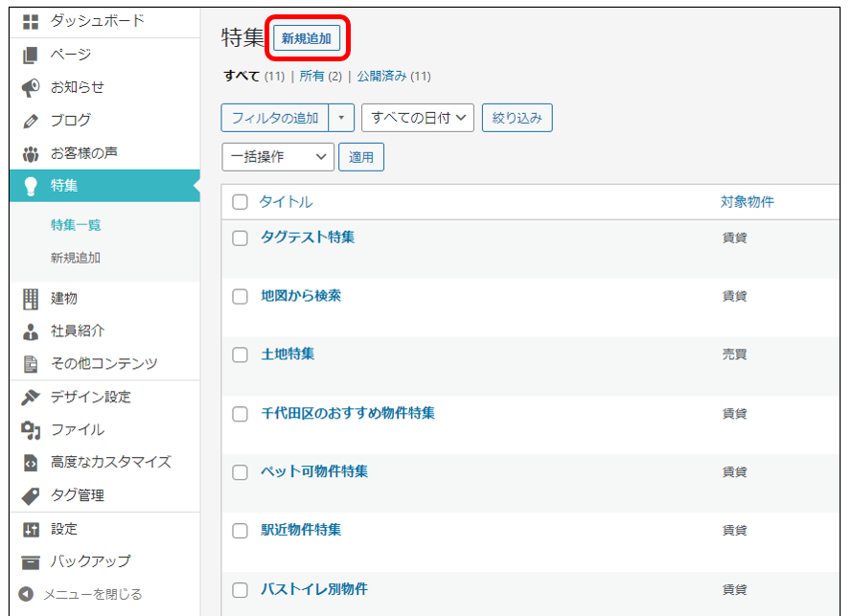Click the building icon beside 建物
Screen dimensions: 852x616
pos(30,299)
